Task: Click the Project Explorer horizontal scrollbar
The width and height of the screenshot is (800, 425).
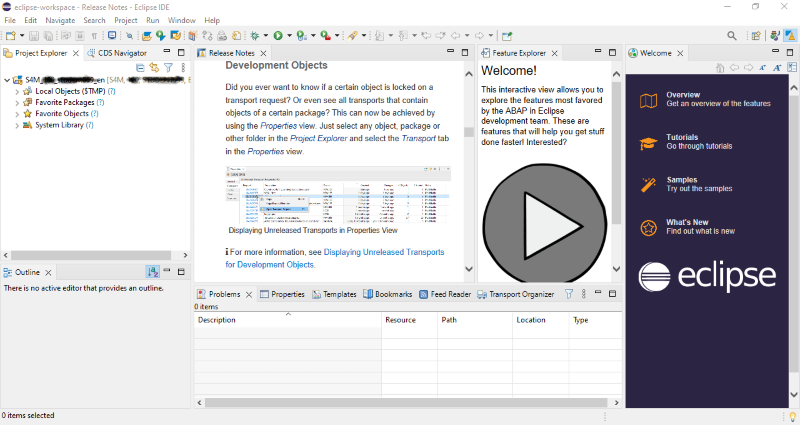Action: pyautogui.click(x=91, y=255)
